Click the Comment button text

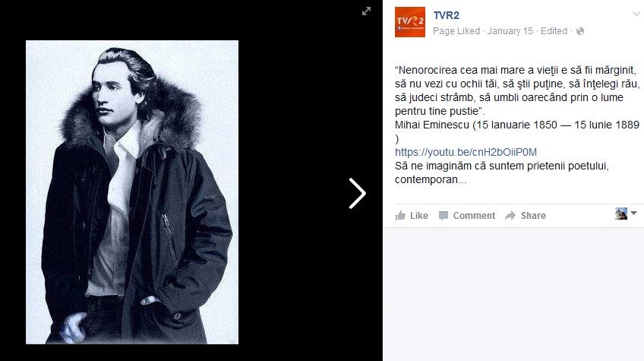[x=474, y=216]
